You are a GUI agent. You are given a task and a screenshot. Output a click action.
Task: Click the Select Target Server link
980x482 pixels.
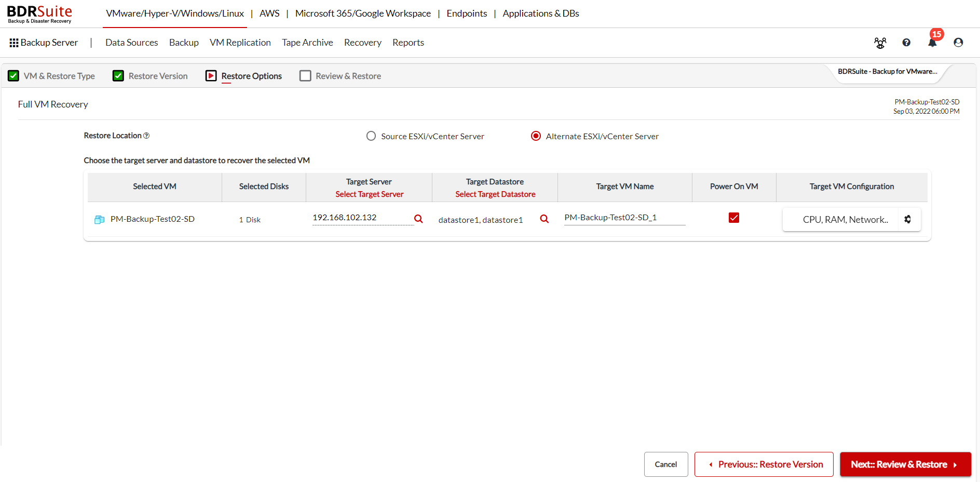coord(369,194)
